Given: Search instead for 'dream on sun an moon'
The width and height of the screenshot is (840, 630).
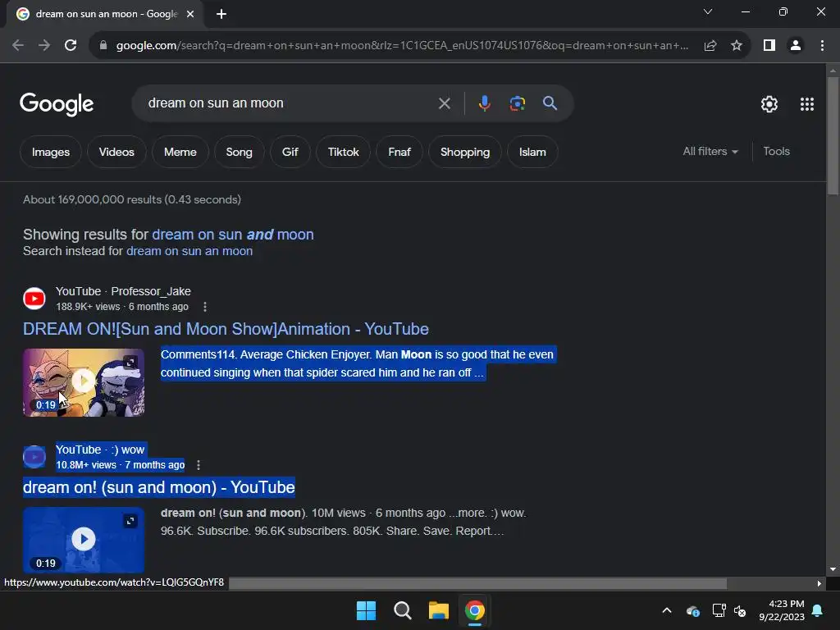Looking at the screenshot, I should point(189,251).
